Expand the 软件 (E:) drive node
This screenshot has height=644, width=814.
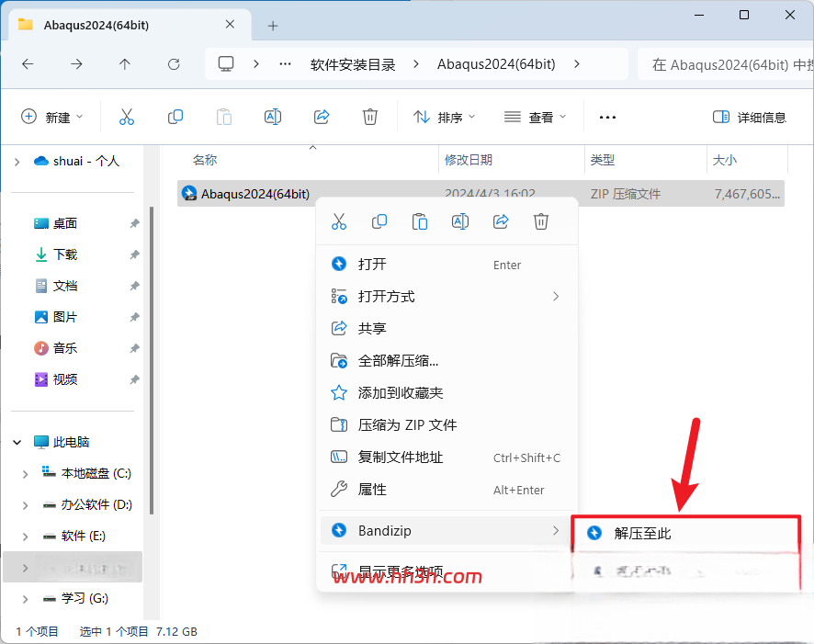[25, 537]
